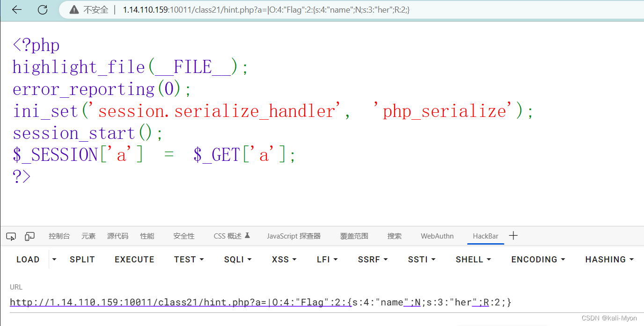
Task: Open the WebAuthn panel
Action: coord(437,236)
